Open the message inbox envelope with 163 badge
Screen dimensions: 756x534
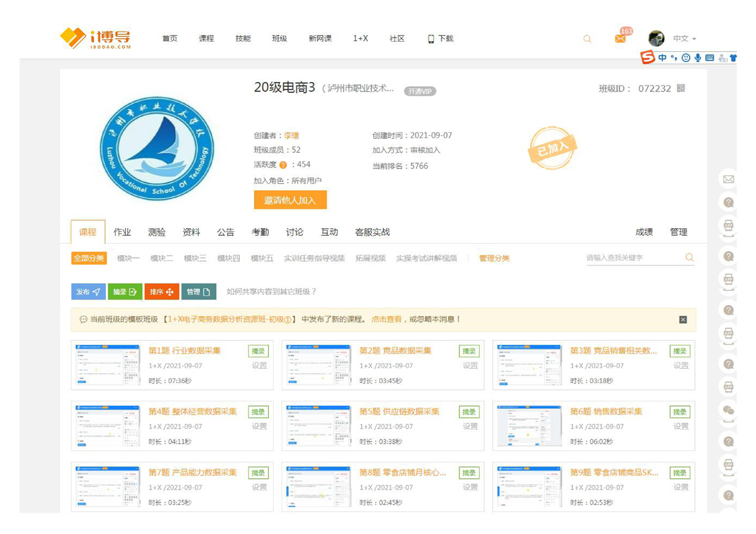(620, 39)
